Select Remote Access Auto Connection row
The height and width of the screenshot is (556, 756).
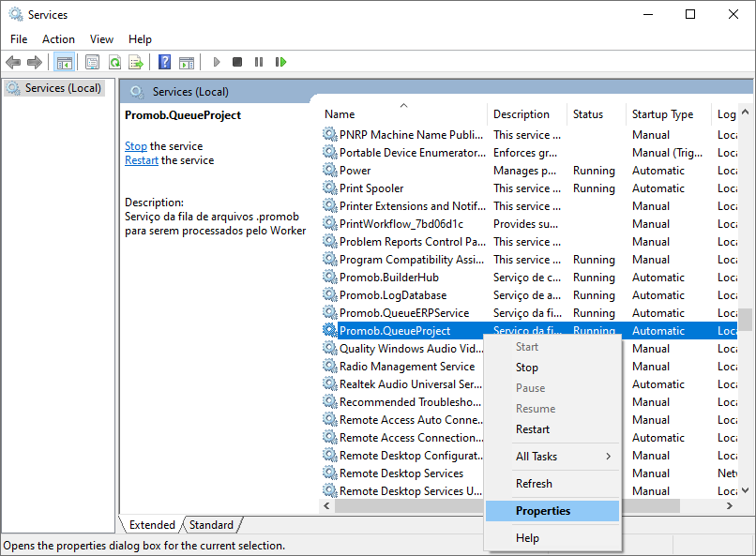click(402, 420)
